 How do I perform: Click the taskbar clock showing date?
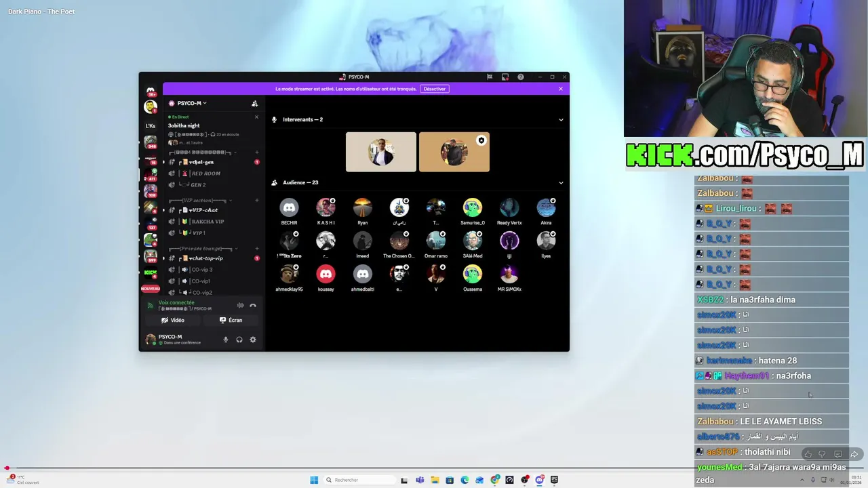pyautogui.click(x=852, y=480)
